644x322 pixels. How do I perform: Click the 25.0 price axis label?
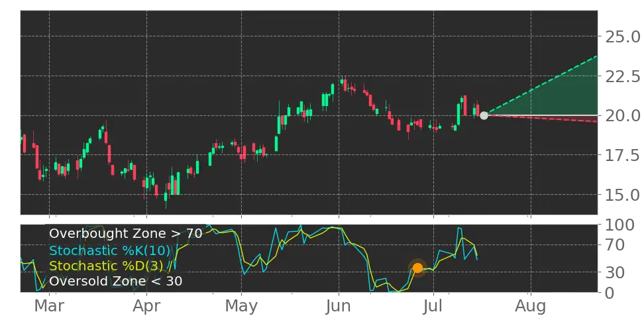pos(622,37)
